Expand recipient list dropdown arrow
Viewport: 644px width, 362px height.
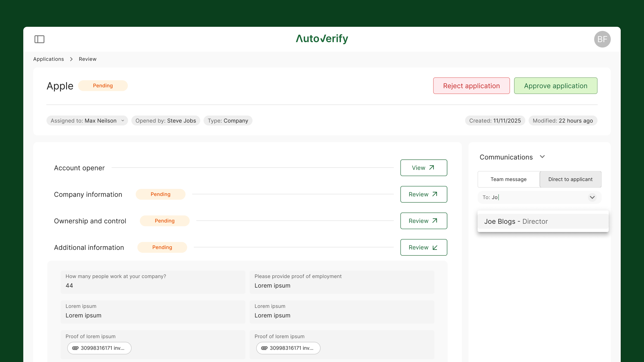click(x=592, y=197)
